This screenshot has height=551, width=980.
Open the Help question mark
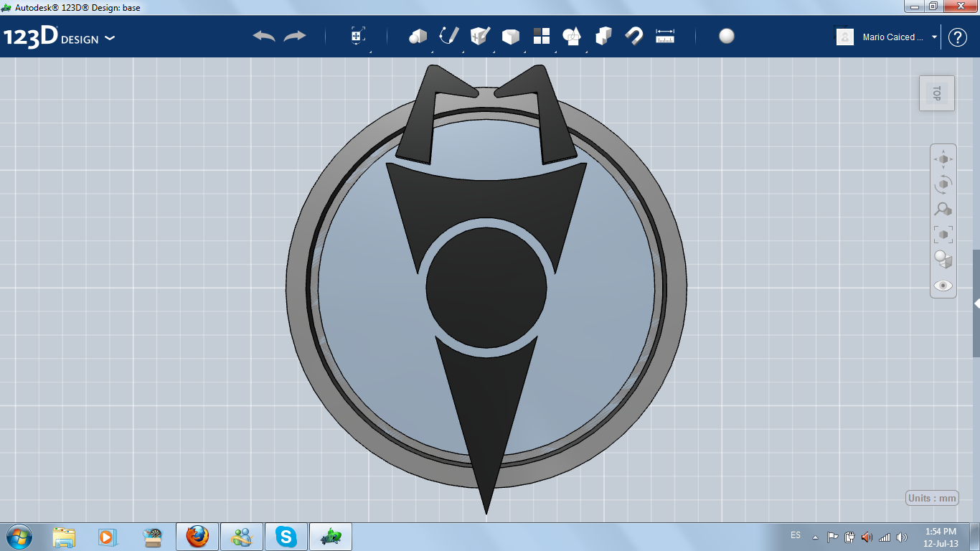pyautogui.click(x=958, y=37)
